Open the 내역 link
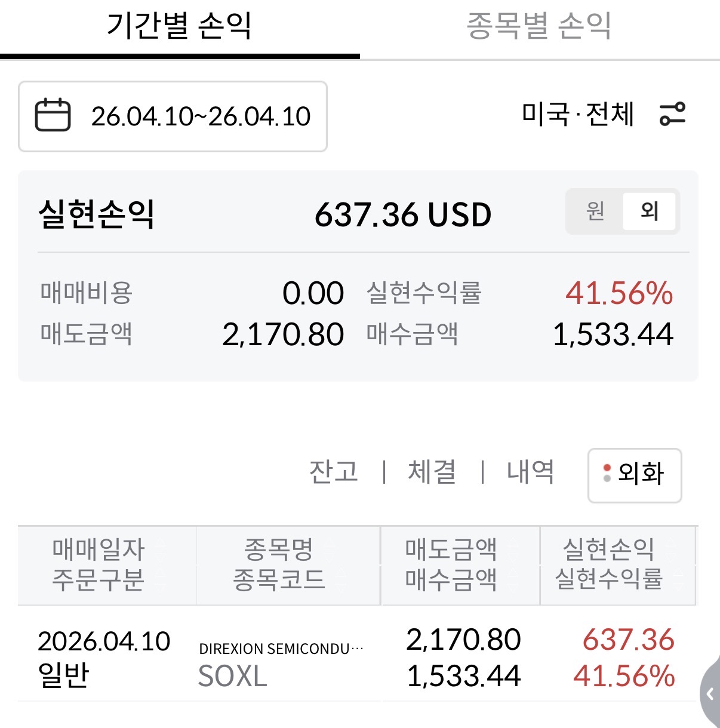 pos(530,472)
